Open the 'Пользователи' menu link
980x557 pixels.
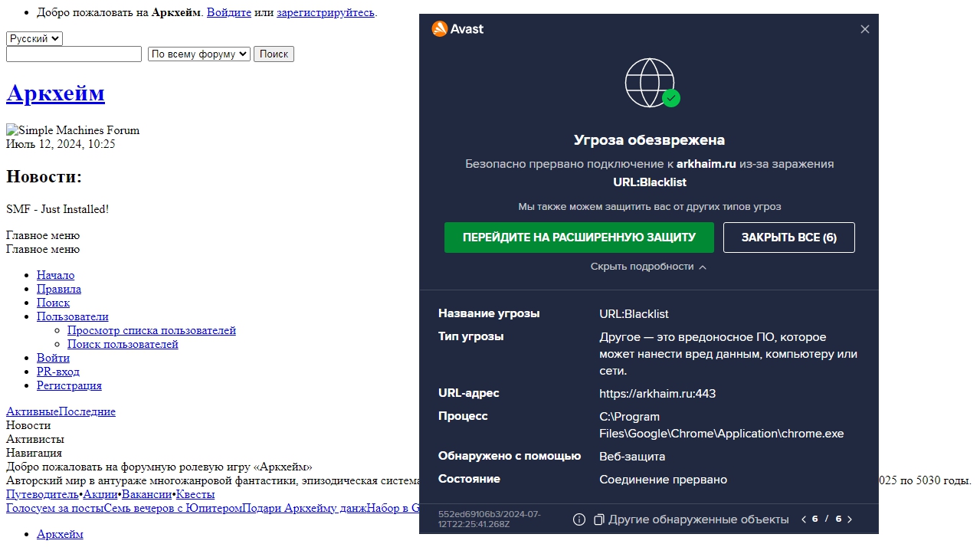73,316
